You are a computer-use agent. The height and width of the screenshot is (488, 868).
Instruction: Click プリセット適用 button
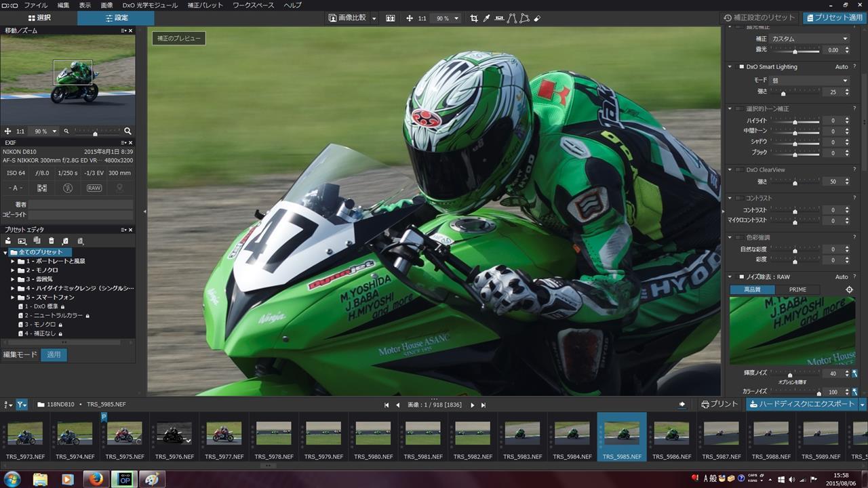tap(835, 18)
